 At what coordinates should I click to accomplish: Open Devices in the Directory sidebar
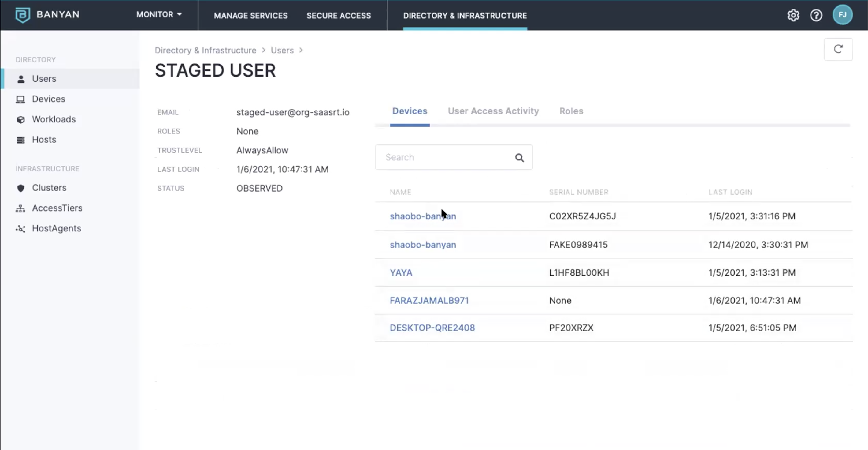49,99
